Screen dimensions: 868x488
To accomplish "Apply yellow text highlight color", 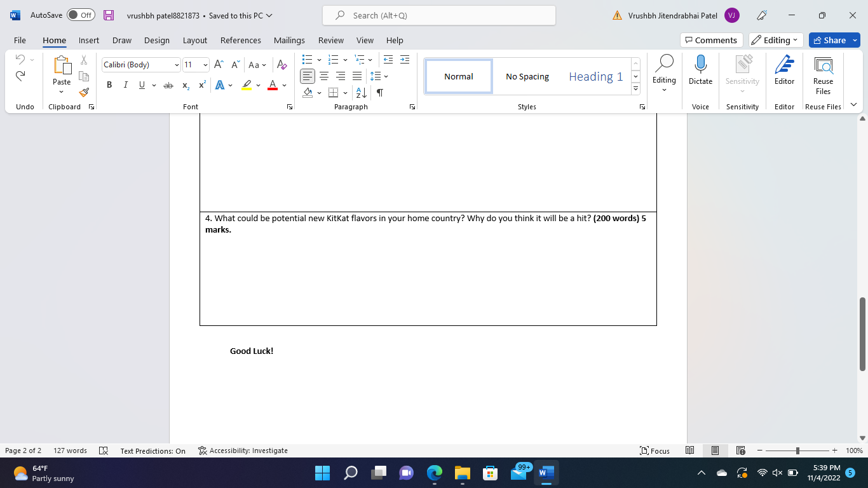I will point(247,85).
